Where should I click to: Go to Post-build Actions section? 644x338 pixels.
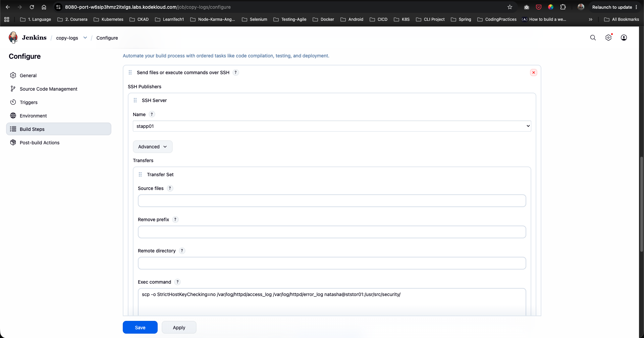[59, 143]
